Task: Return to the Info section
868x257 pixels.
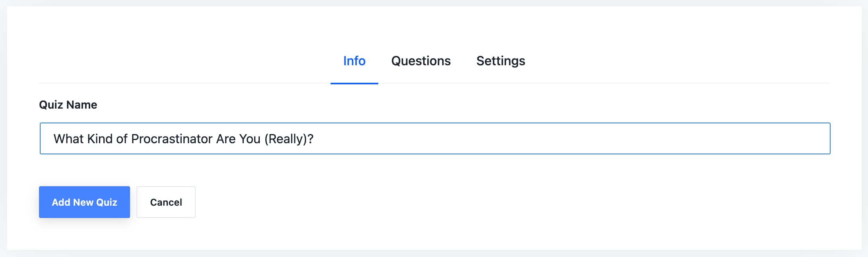Action: (x=354, y=61)
